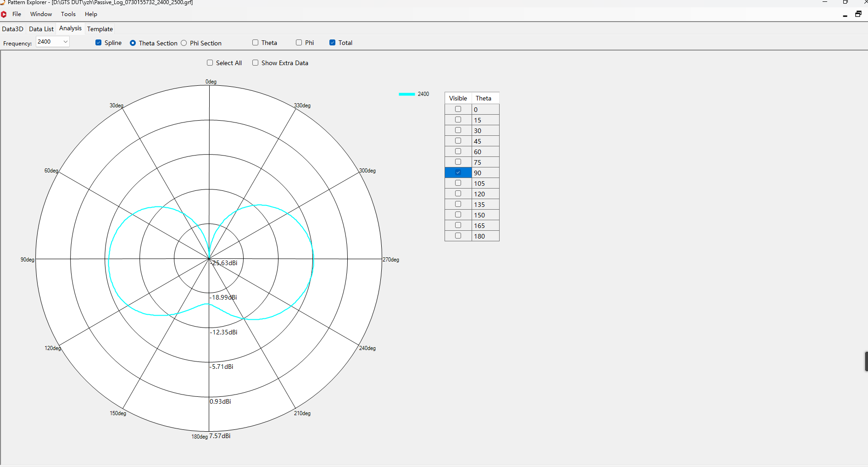Toggle visibility for Theta 135 row
The image size is (868, 467).
pos(458,204)
